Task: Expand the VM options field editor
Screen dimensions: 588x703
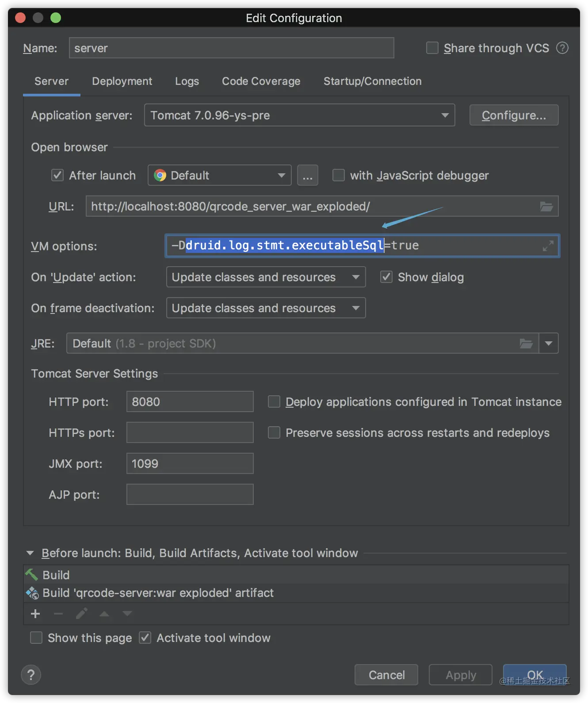Action: tap(548, 246)
